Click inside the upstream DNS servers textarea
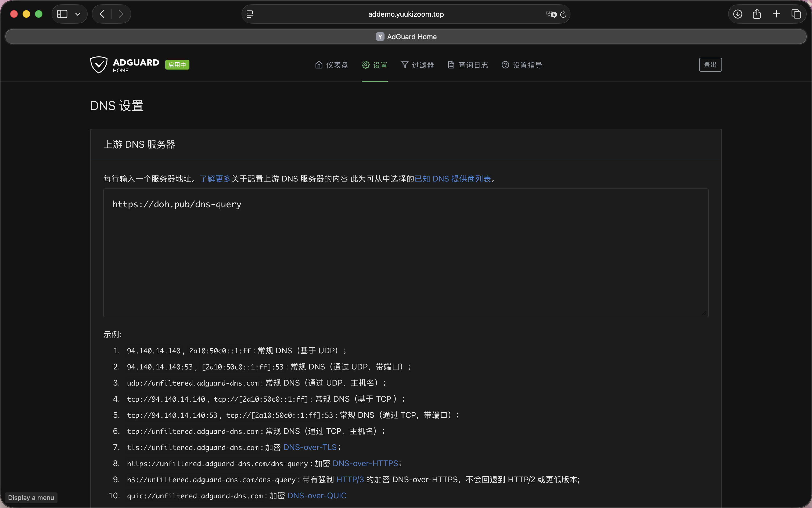 click(406, 253)
